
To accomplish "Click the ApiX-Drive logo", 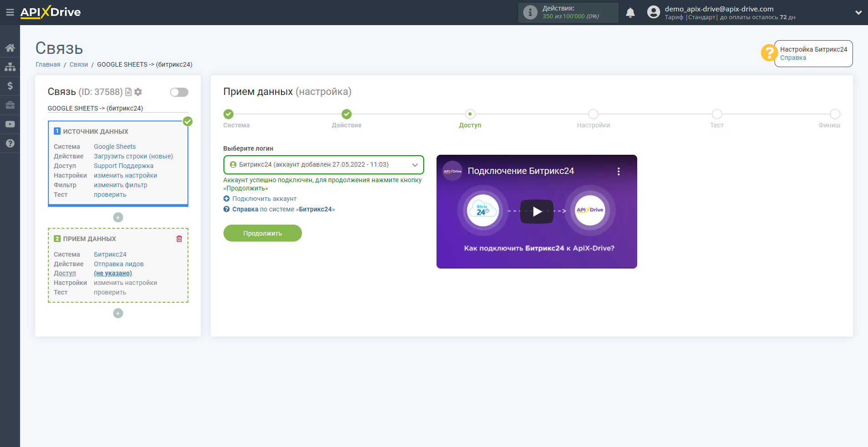I will (x=51, y=12).
